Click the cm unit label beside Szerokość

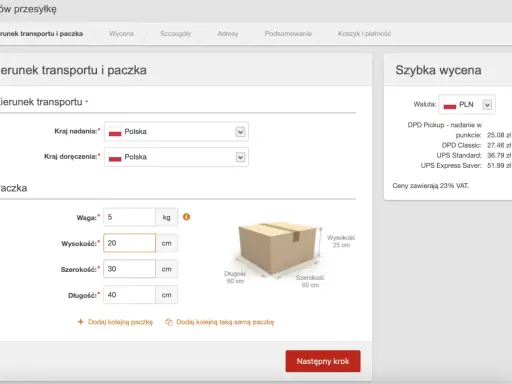pos(166,269)
